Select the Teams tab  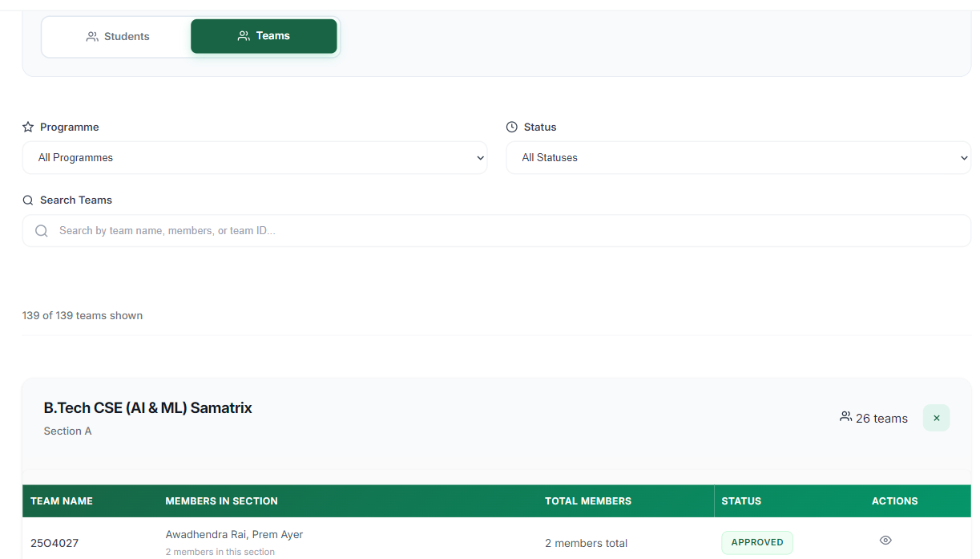264,36
